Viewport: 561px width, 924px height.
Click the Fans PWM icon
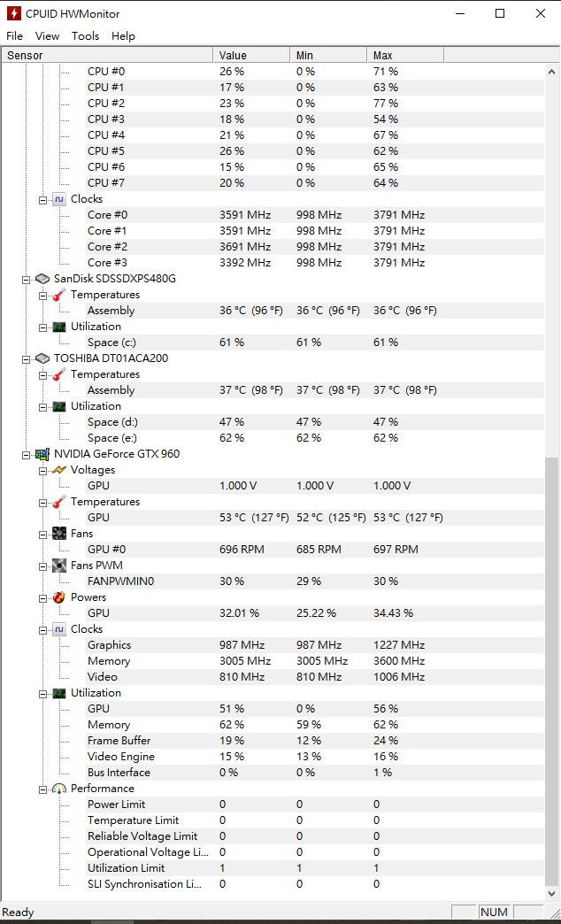point(59,566)
